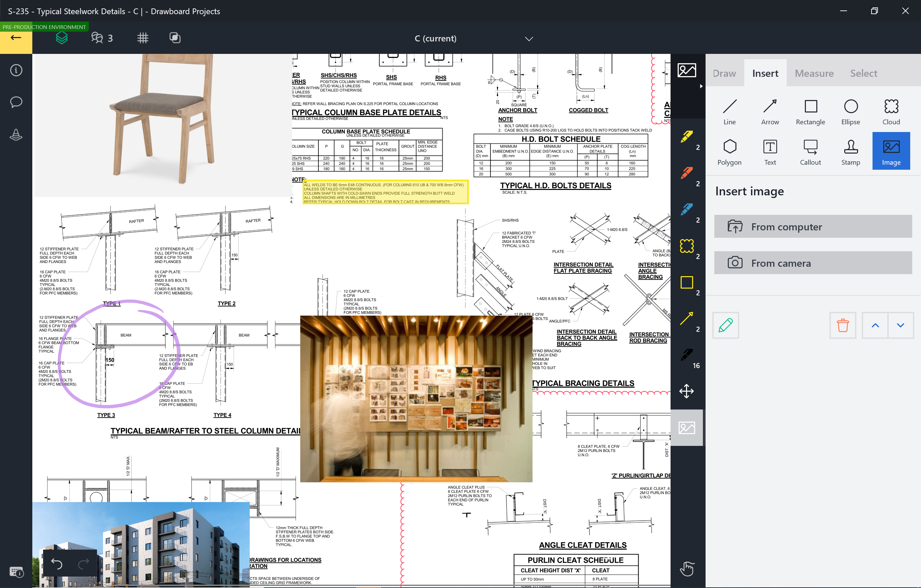
Task: Switch to the Draw tab
Action: click(x=724, y=73)
